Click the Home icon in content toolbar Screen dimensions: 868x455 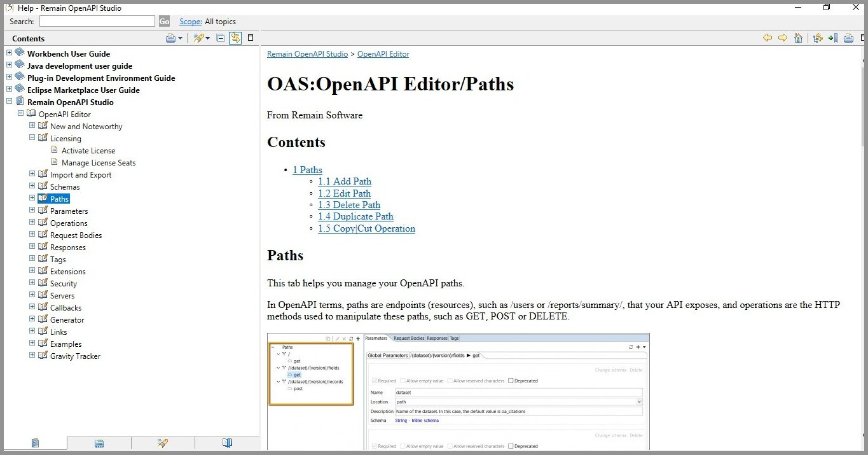pyautogui.click(x=798, y=38)
